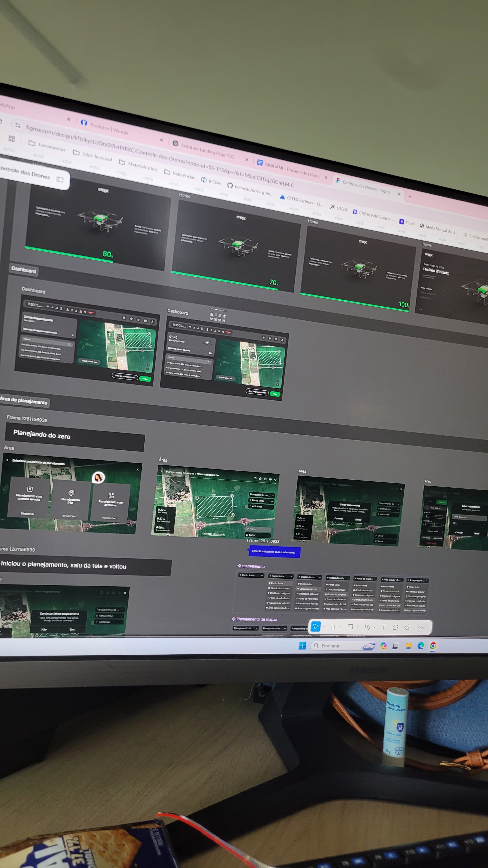Open Referências bookmarks folder
This screenshot has height=868, width=488.
click(x=179, y=175)
